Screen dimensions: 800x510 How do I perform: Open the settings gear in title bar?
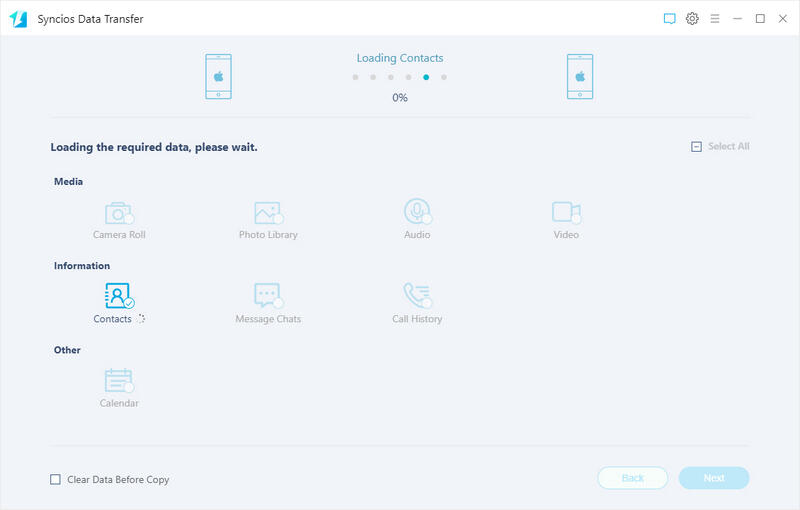(x=692, y=19)
